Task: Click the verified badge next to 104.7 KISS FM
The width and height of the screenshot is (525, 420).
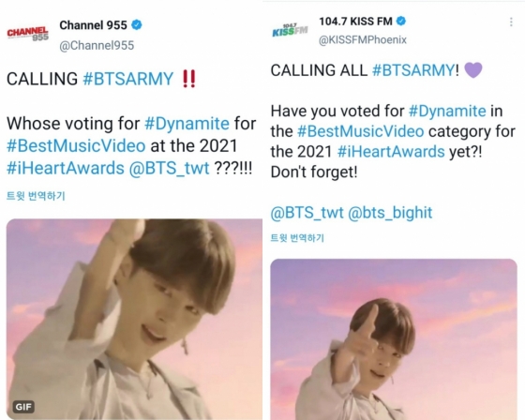Action: point(401,22)
